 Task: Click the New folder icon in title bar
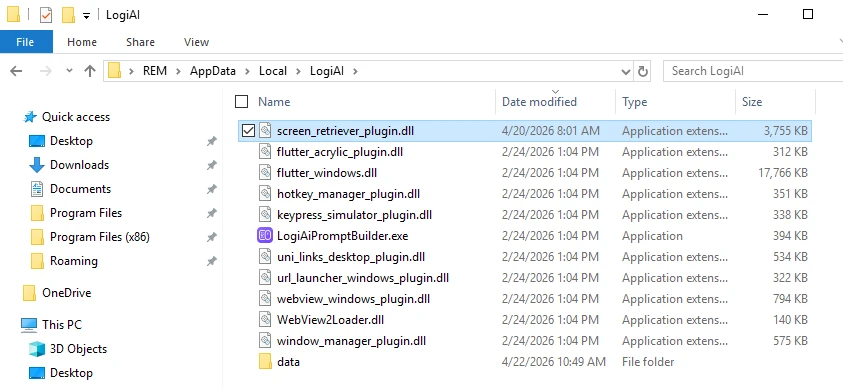tap(68, 15)
